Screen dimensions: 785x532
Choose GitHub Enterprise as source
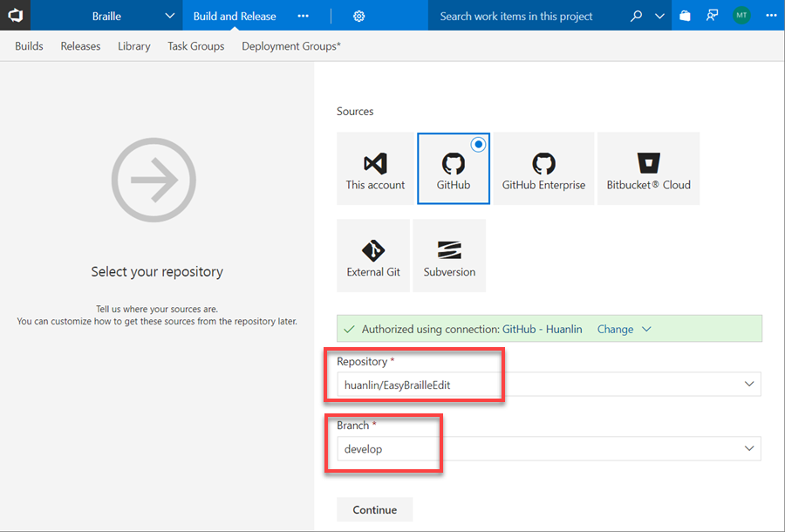point(543,168)
